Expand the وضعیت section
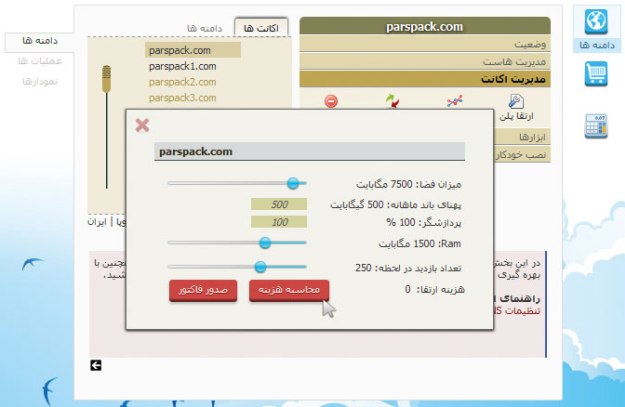Image resolution: width=625 pixels, height=407 pixels. (x=425, y=44)
